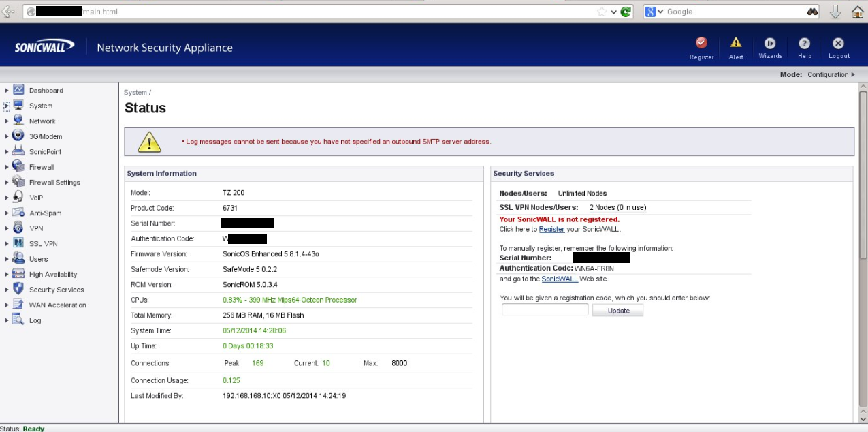868x432 pixels.
Task: Click the registration code input field
Action: point(545,310)
